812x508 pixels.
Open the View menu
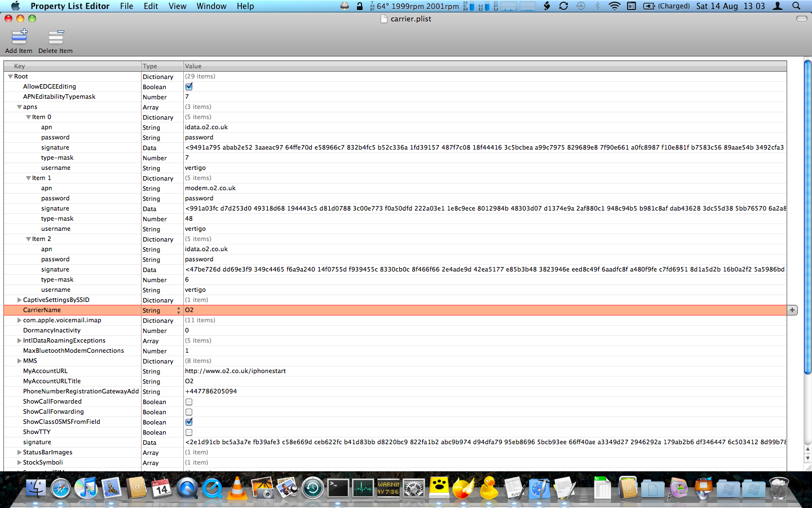click(x=177, y=6)
